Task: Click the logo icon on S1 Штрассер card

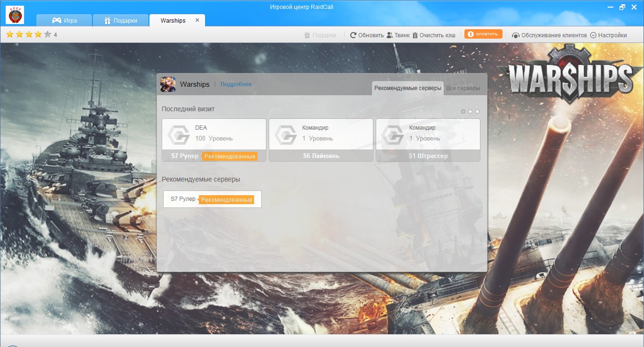Action: pyautogui.click(x=393, y=135)
